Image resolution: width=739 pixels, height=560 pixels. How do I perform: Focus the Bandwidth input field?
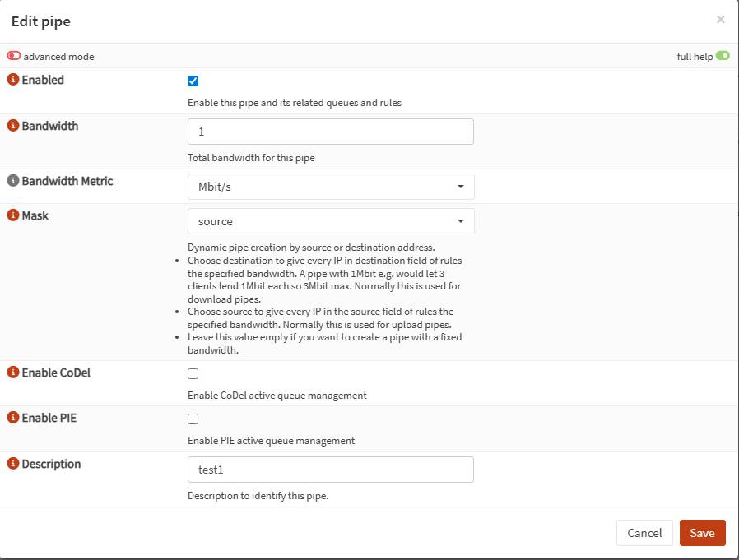click(x=331, y=132)
